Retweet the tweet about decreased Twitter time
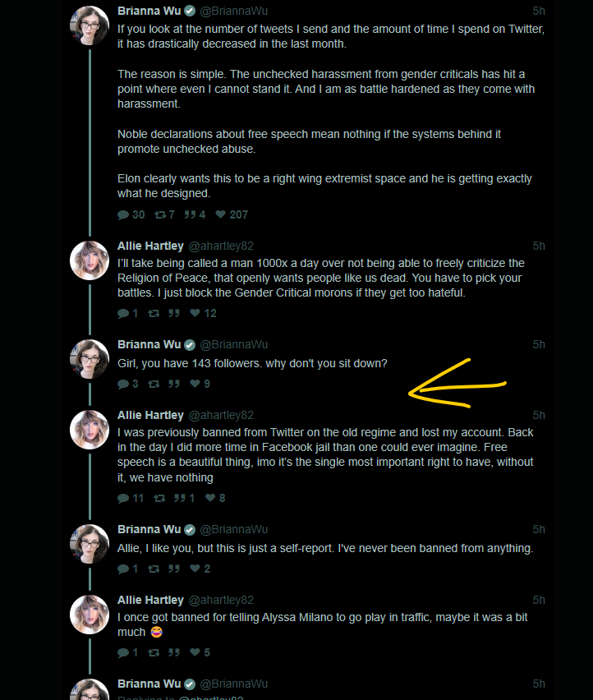The width and height of the screenshot is (593, 700). click(159, 214)
